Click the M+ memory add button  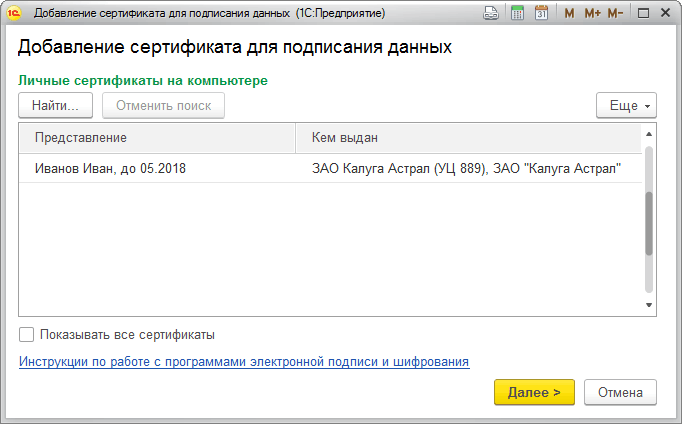[592, 14]
